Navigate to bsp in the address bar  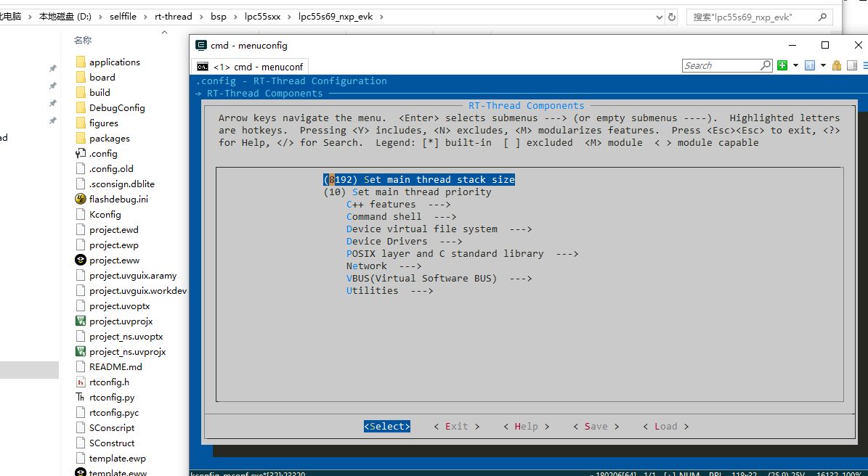(219, 17)
